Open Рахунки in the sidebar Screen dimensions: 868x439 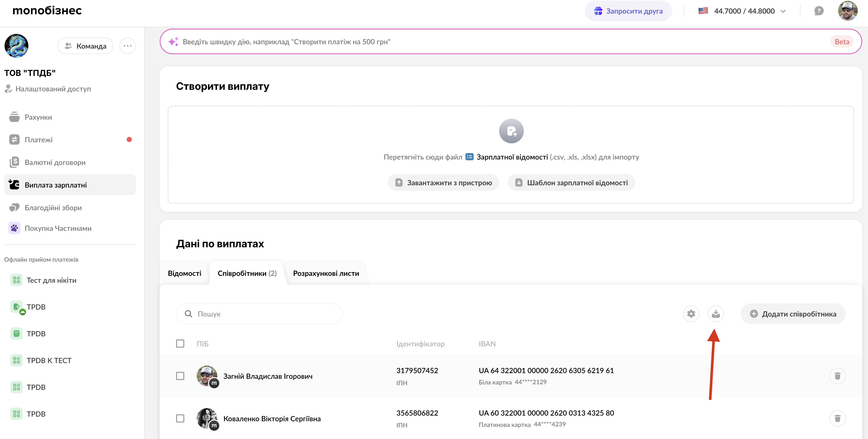coord(70,117)
